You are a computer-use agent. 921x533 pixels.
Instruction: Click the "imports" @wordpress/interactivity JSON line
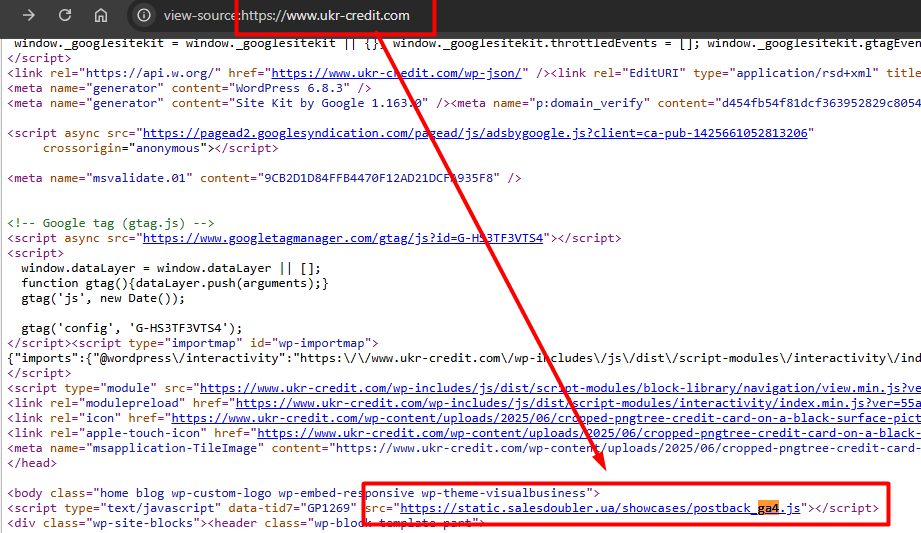click(x=464, y=358)
